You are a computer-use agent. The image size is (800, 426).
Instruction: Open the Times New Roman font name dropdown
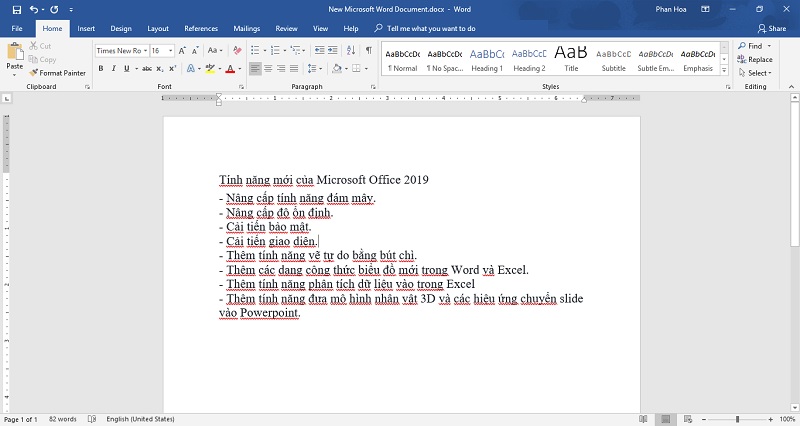[x=143, y=50]
